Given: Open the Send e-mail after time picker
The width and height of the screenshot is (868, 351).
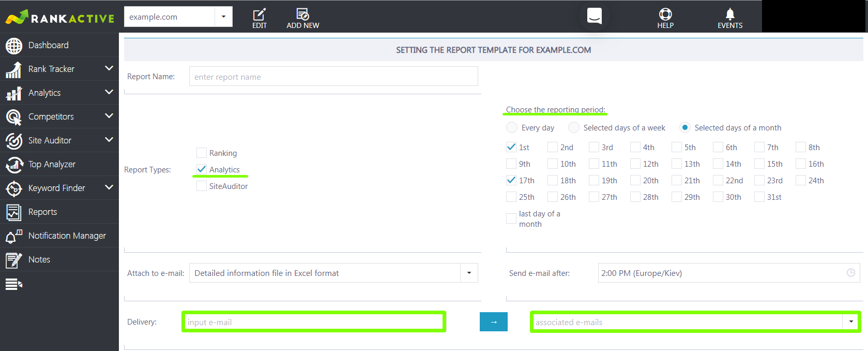Looking at the screenshot, I should click(x=729, y=273).
